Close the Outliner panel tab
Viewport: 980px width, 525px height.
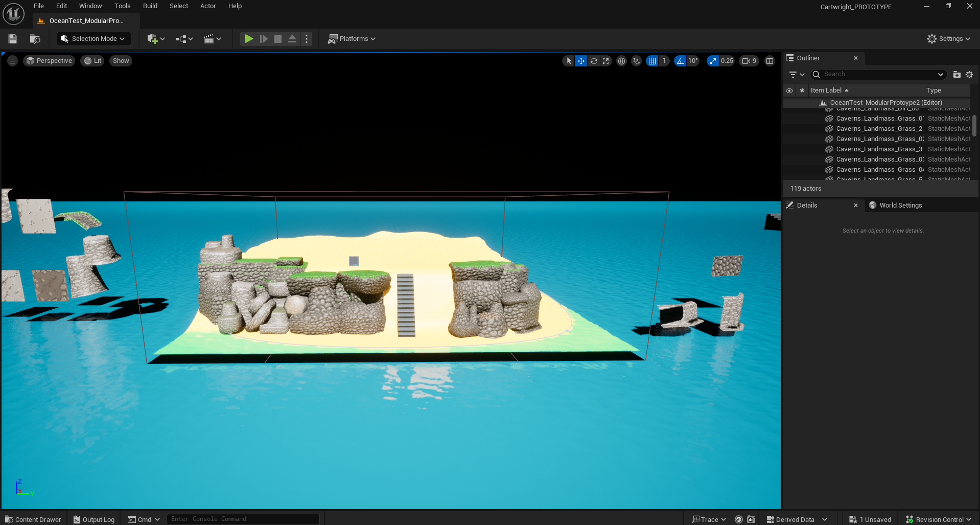click(x=856, y=58)
